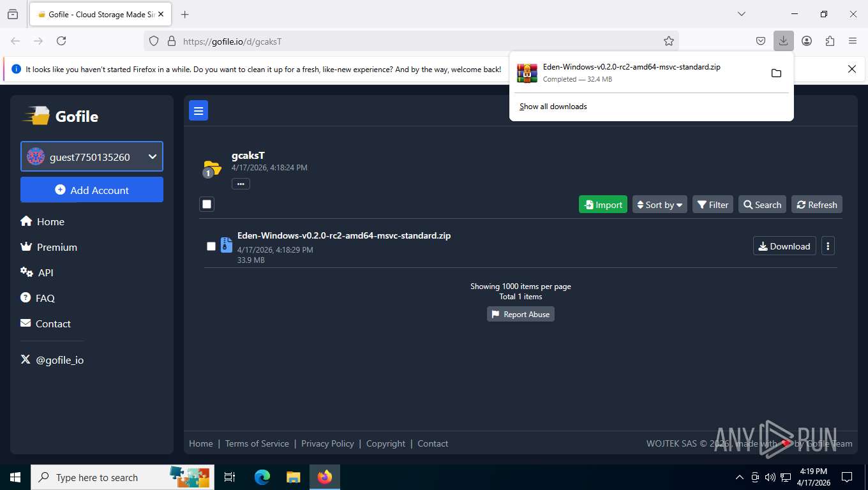This screenshot has height=490, width=868.
Task: Open the containing folder of downloaded zip
Action: (776, 73)
